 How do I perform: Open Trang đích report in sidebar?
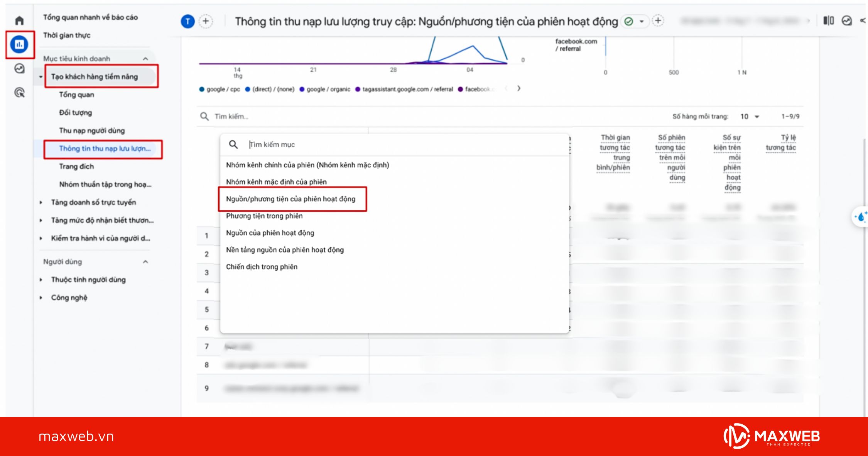pyautogui.click(x=76, y=166)
